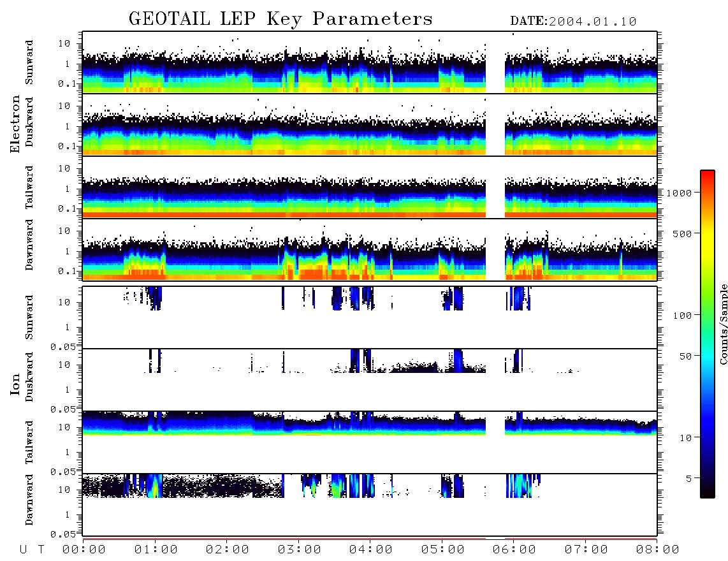Click the 50 colorbar tick label
The image size is (728, 561).
point(686,356)
